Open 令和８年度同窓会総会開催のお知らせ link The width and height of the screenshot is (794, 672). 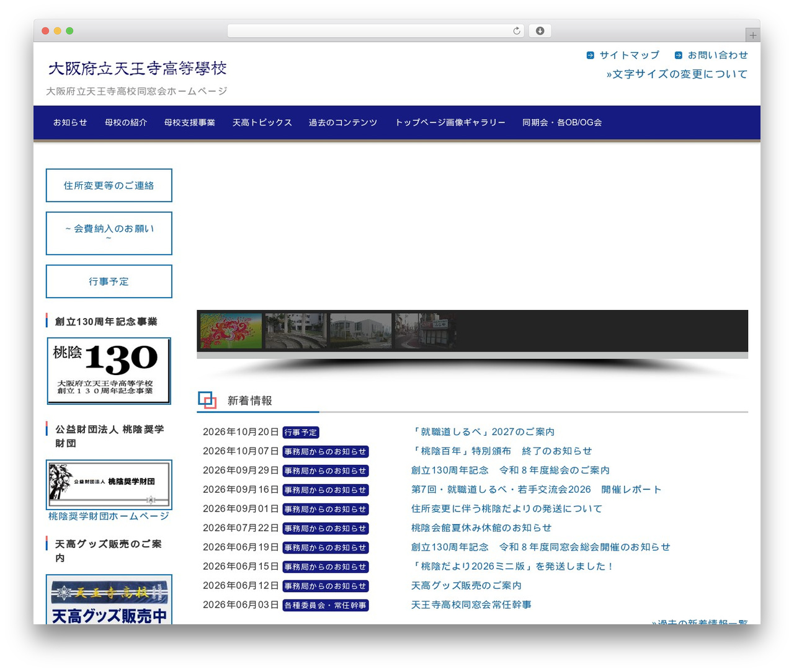coord(541,547)
